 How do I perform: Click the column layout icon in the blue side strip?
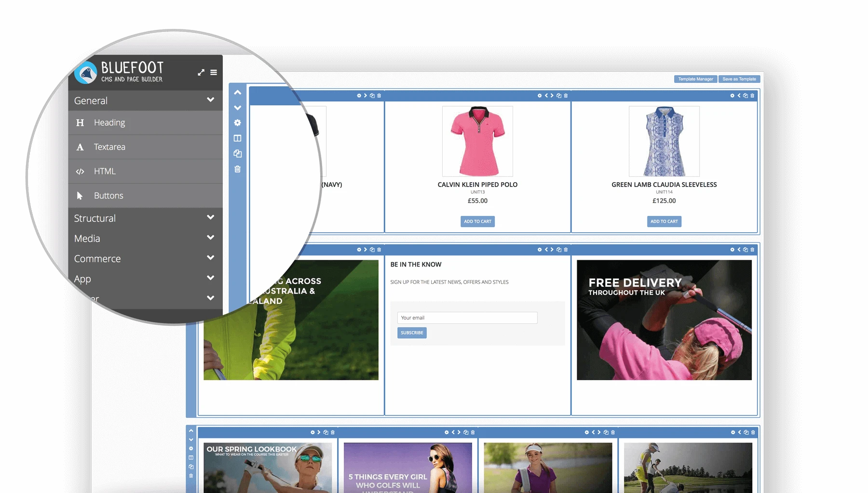tap(237, 138)
